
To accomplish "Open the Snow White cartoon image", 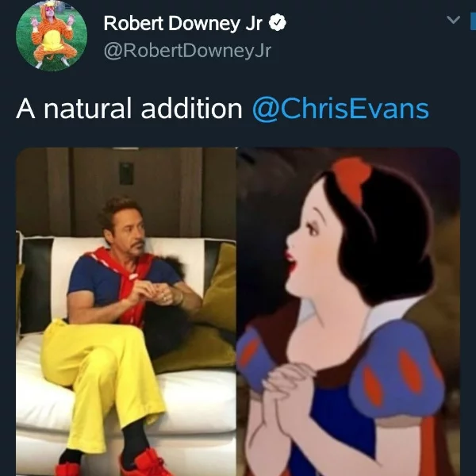I will point(348,312).
